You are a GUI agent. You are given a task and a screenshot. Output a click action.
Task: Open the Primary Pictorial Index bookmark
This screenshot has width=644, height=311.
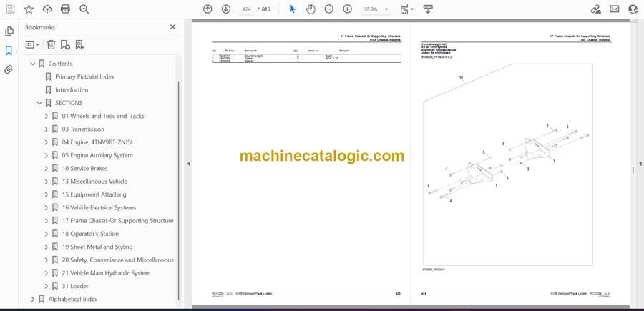[x=84, y=76]
